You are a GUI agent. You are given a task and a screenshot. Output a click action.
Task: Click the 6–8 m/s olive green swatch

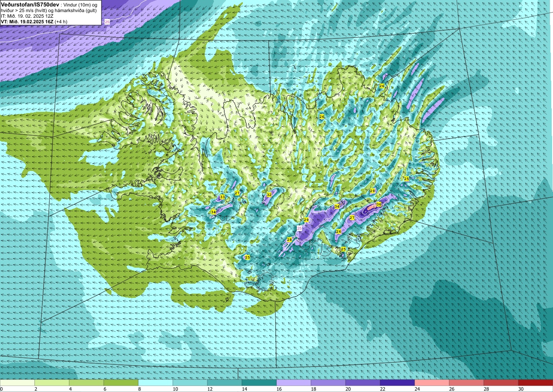[121, 383]
